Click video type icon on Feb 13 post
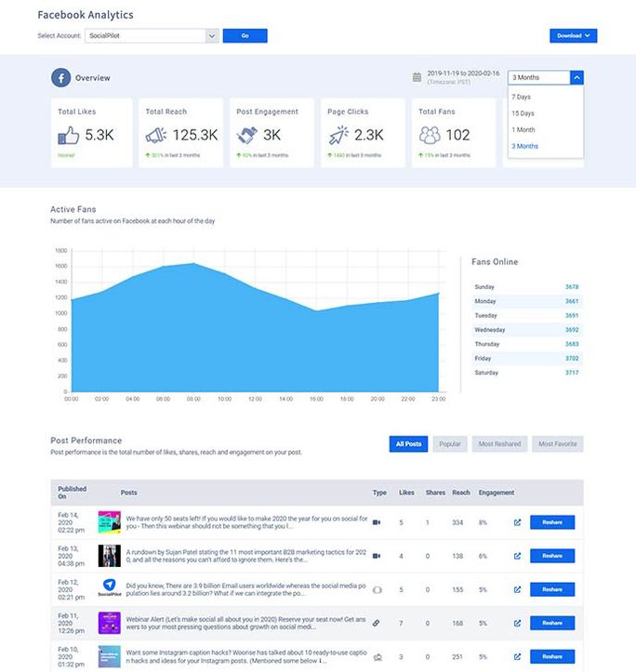Screen dimensions: 636x672 [377, 556]
